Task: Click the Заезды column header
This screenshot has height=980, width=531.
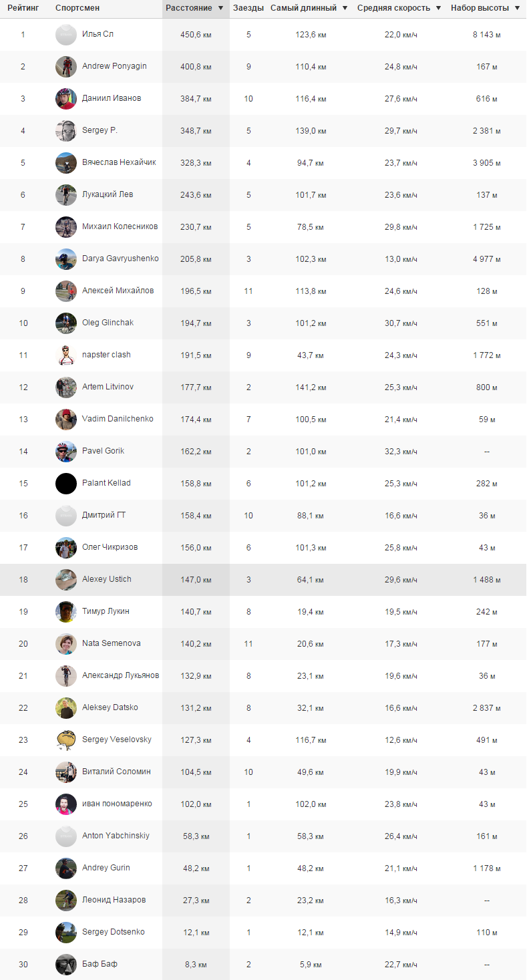Action: click(x=248, y=9)
